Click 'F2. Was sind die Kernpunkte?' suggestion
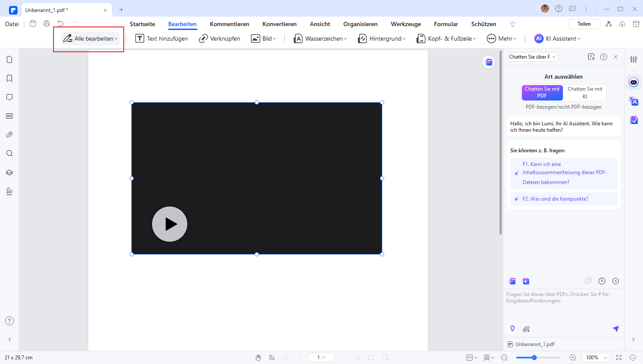 tap(555, 199)
